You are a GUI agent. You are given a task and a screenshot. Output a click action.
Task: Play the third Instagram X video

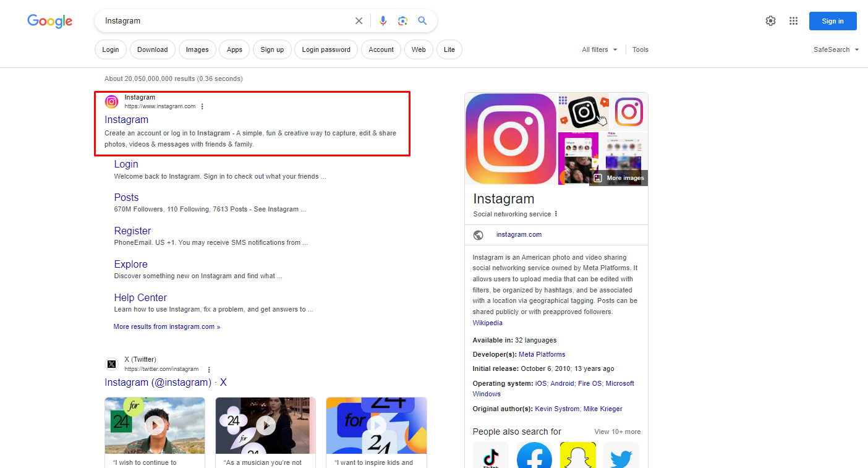tap(377, 425)
